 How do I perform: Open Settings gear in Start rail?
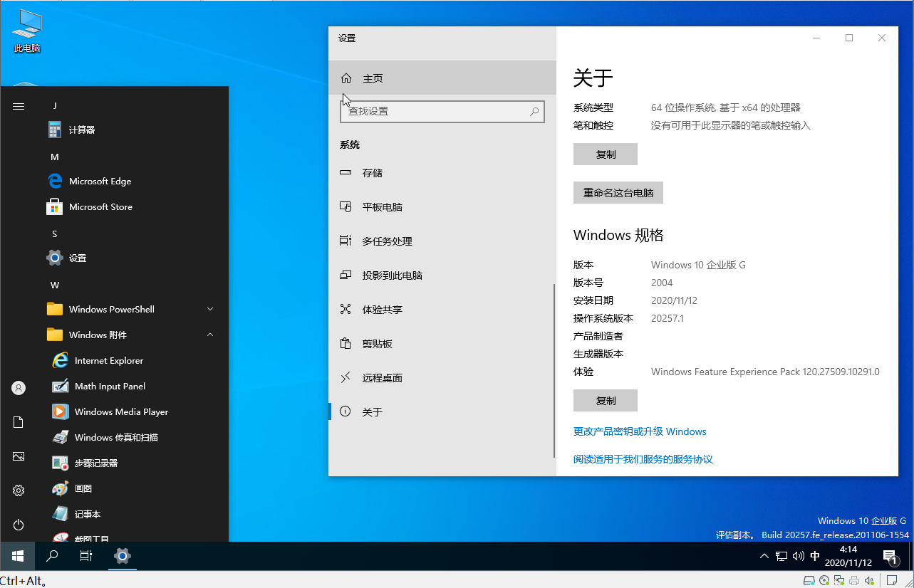click(19, 490)
